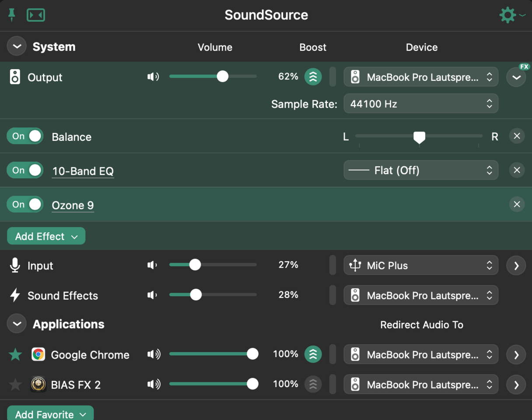Adjust the BIAS FX 2 volume slider
The image size is (532, 420).
[213, 384]
